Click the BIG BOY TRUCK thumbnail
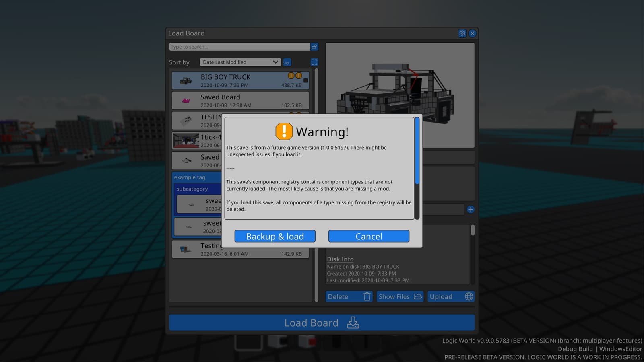Screen dimensions: 644x362 pos(186,81)
